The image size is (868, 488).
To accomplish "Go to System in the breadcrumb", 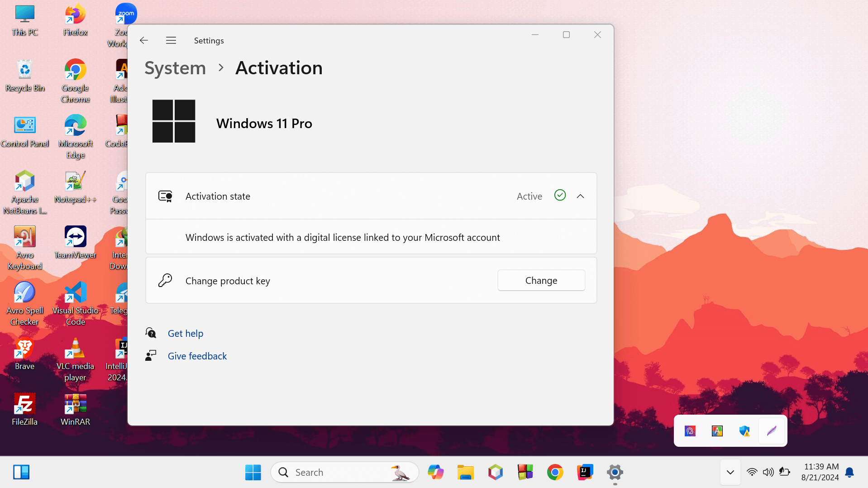I will (x=175, y=68).
